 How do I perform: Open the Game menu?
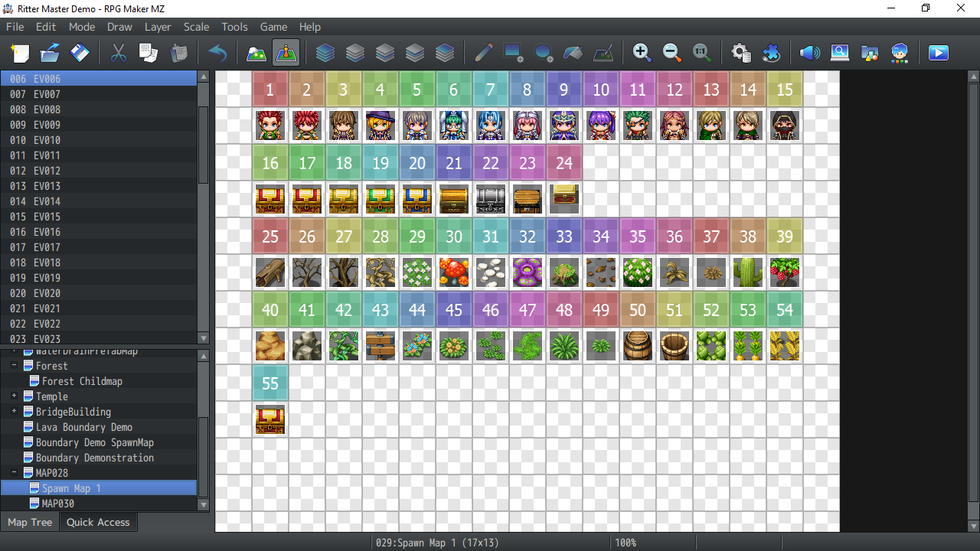click(273, 27)
